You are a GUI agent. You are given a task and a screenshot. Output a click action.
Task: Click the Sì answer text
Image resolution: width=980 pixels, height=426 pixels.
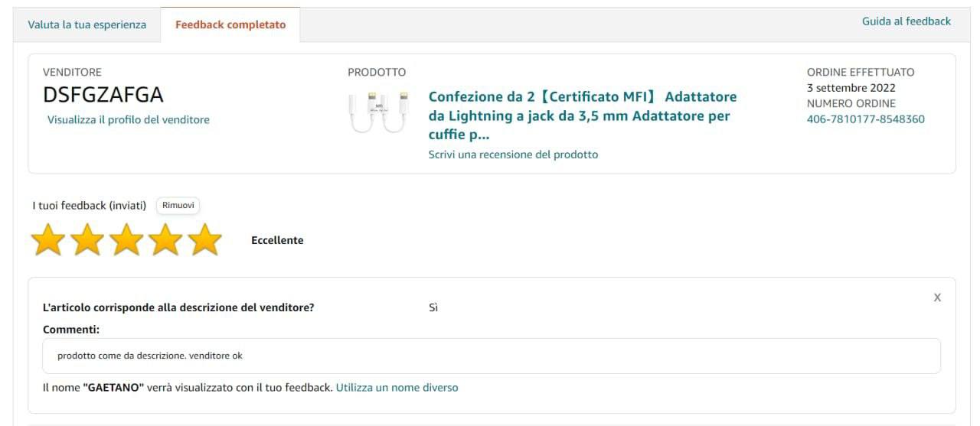(x=433, y=307)
